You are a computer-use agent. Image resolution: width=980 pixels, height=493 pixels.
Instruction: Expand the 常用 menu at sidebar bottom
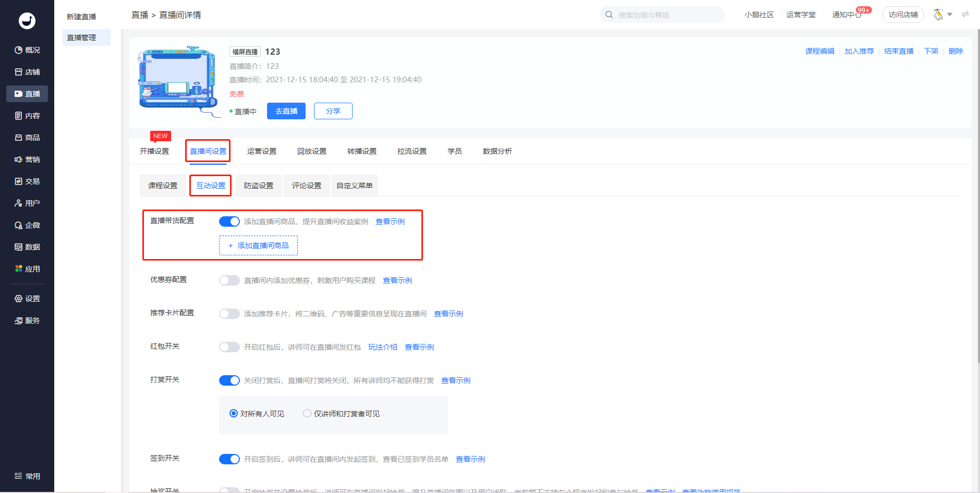(27, 476)
